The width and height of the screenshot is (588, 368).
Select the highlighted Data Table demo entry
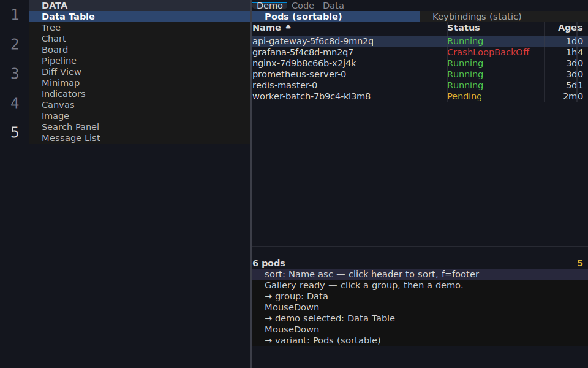[140, 17]
